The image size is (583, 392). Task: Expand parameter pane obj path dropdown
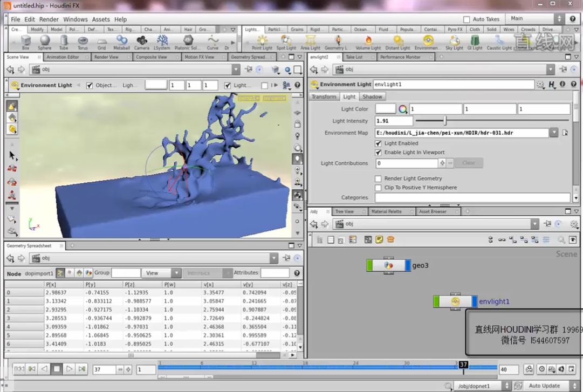551,69
